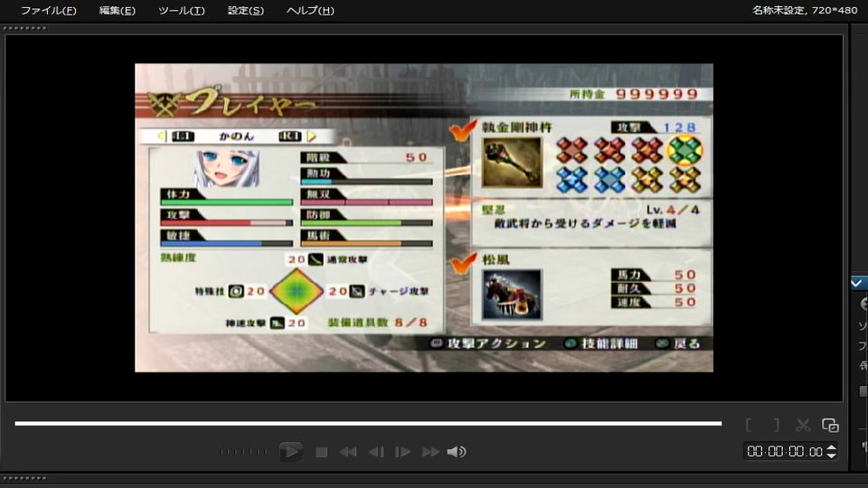The image size is (868, 488).
Task: Click the jog shuttle tick strip
Action: click(243, 452)
